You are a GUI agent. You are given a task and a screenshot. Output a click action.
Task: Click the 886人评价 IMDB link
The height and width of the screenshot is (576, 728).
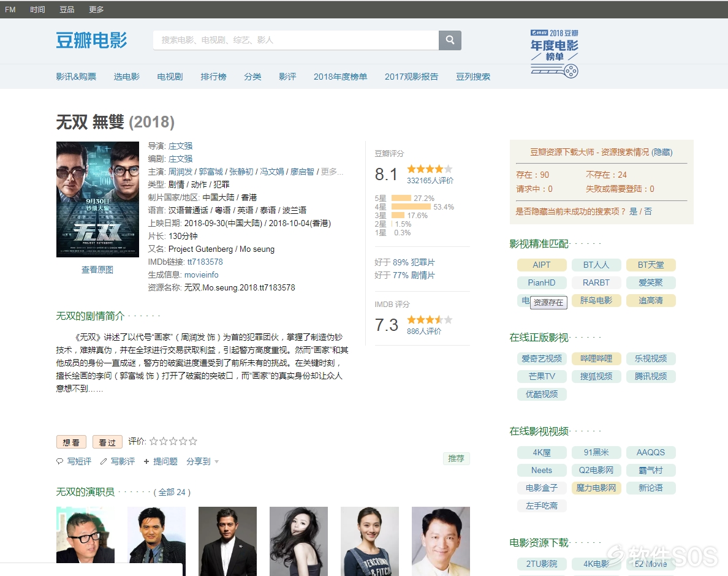[424, 332]
